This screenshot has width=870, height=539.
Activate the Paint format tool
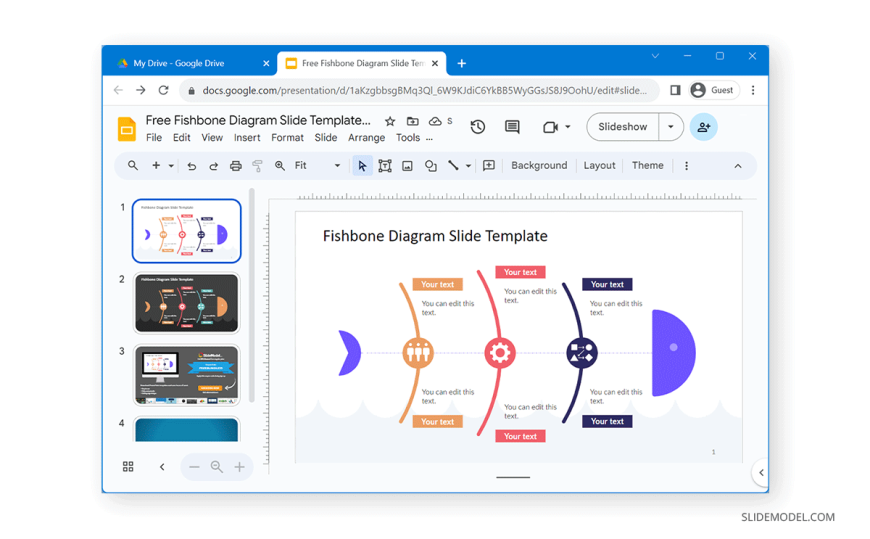[x=257, y=165]
